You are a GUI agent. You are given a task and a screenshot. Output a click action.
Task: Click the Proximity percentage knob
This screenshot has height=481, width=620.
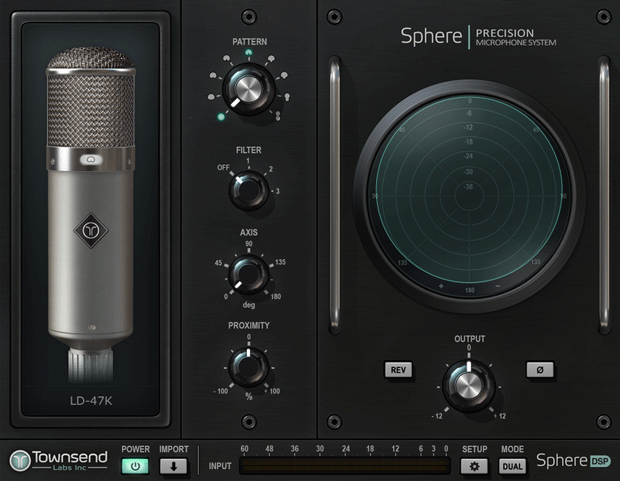click(x=249, y=367)
